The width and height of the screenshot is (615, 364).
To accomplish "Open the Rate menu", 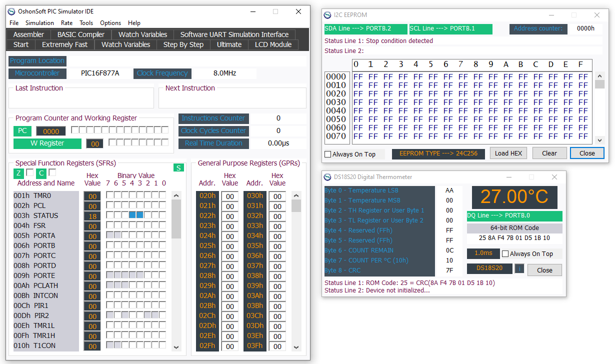I will (66, 23).
